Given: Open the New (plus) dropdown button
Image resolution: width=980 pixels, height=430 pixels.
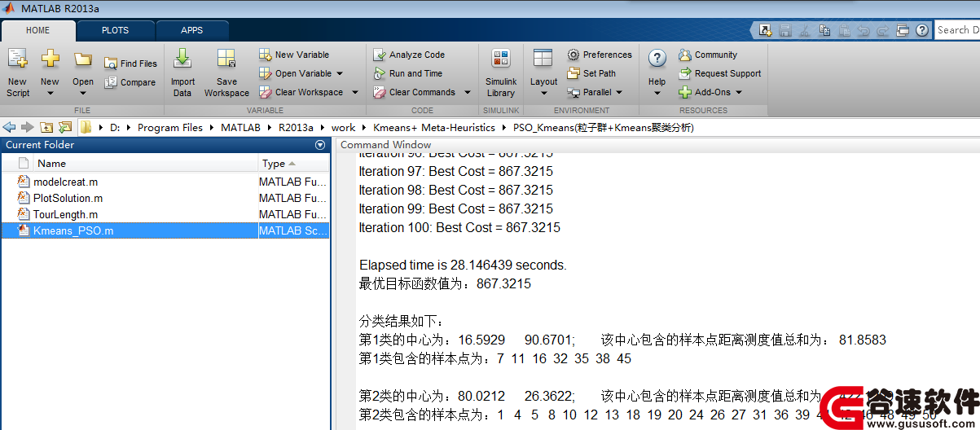Looking at the screenshot, I should click(x=50, y=72).
